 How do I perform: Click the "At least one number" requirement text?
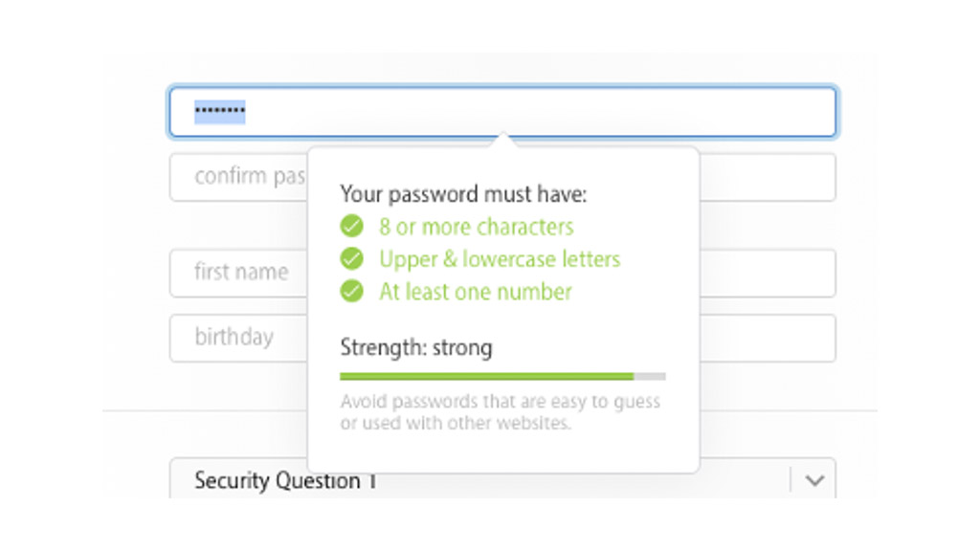click(x=476, y=292)
